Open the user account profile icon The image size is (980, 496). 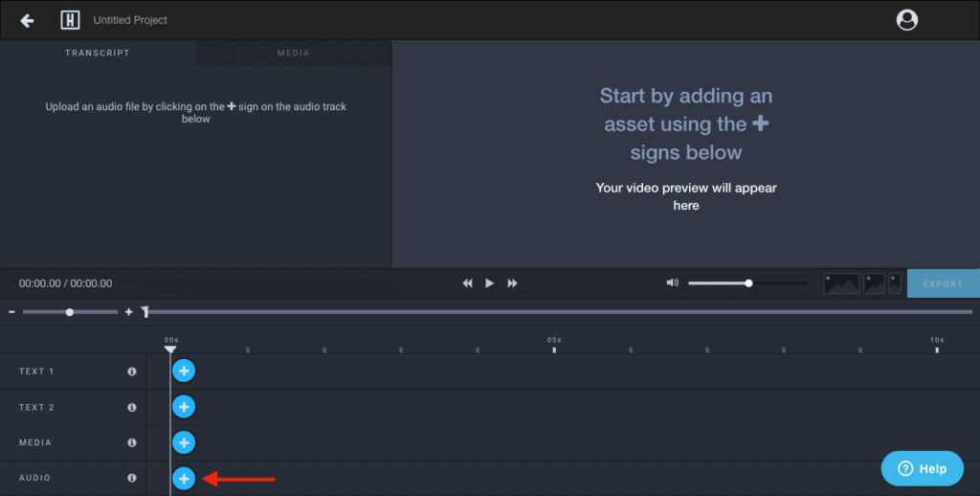pos(906,20)
